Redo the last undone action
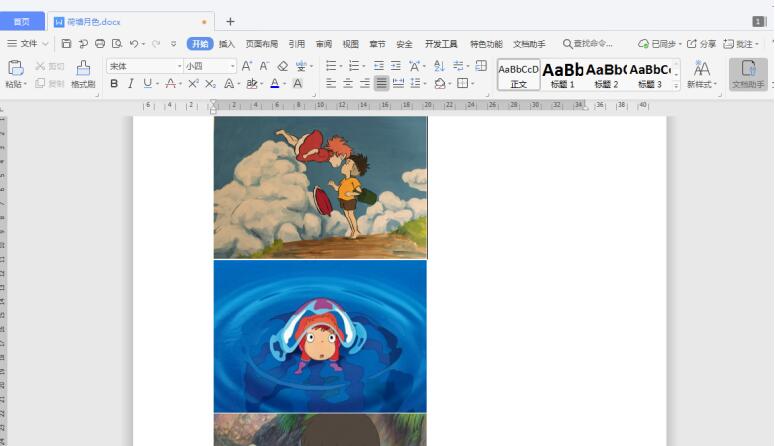Screen dimensions: 775x446 [156, 44]
